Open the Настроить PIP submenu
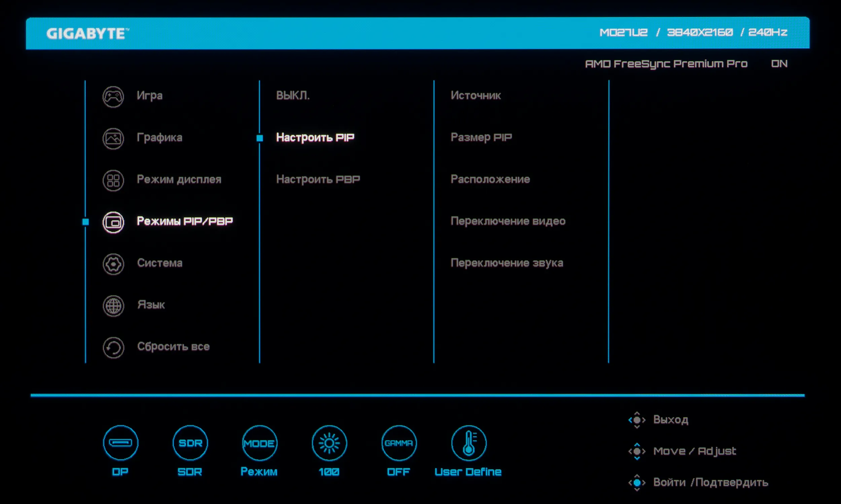 [315, 137]
